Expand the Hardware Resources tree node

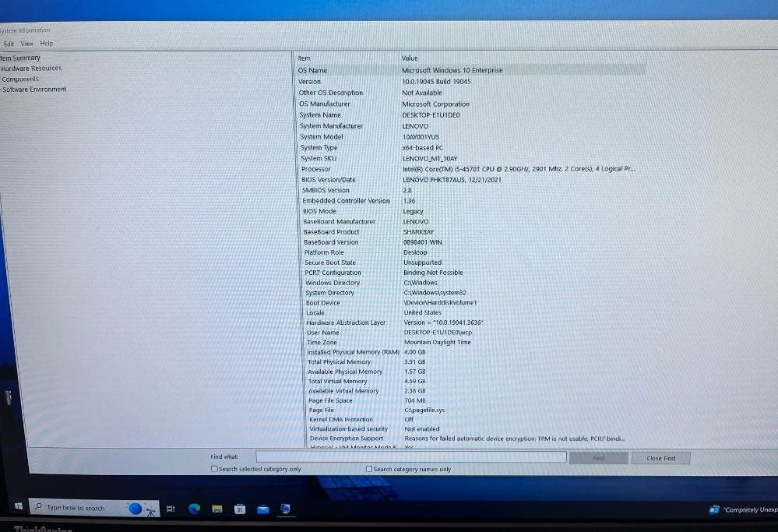pyautogui.click(x=31, y=69)
